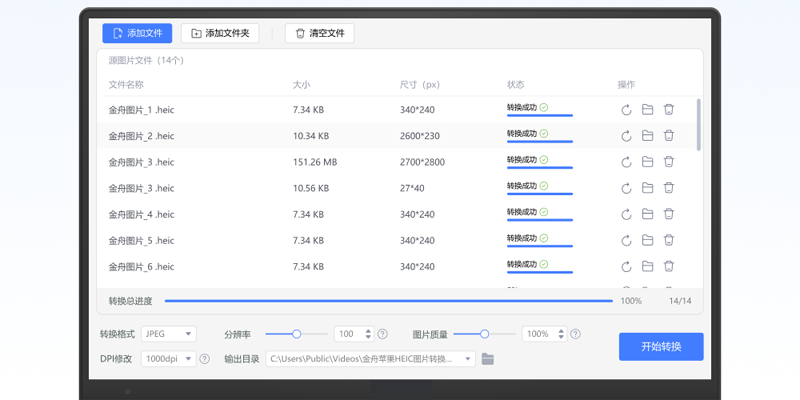Open folder location for 金舟图片_2 .heic

(647, 135)
